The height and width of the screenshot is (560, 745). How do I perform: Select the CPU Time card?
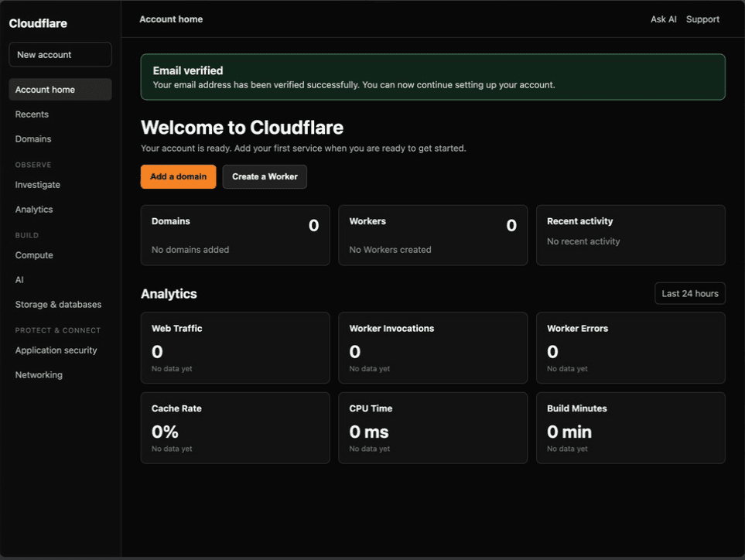[432, 428]
